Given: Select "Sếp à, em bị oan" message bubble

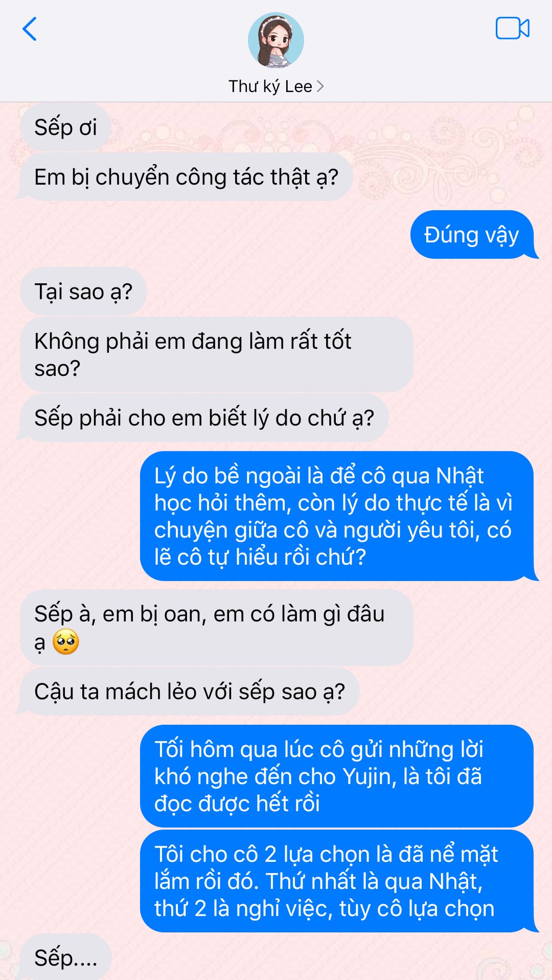Looking at the screenshot, I should coord(216,628).
